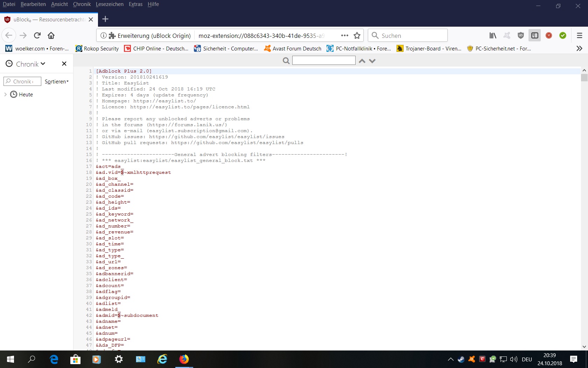This screenshot has width=588, height=368.
Task: Show more bookmarks overflow chevron
Action: coord(579,48)
